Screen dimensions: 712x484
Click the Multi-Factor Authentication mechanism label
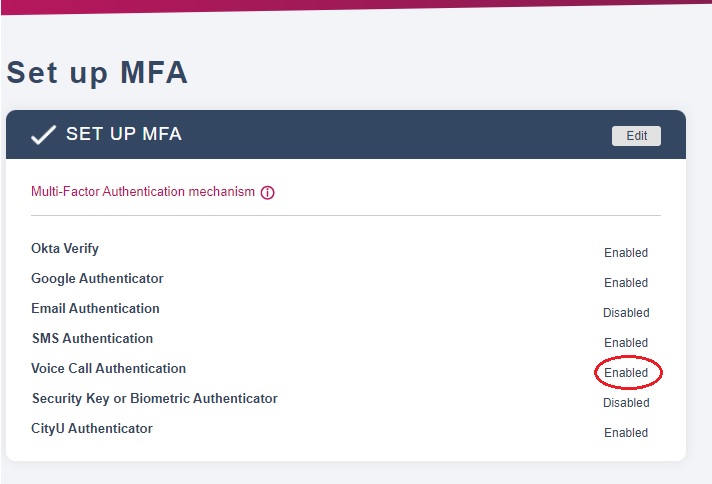[x=142, y=191]
